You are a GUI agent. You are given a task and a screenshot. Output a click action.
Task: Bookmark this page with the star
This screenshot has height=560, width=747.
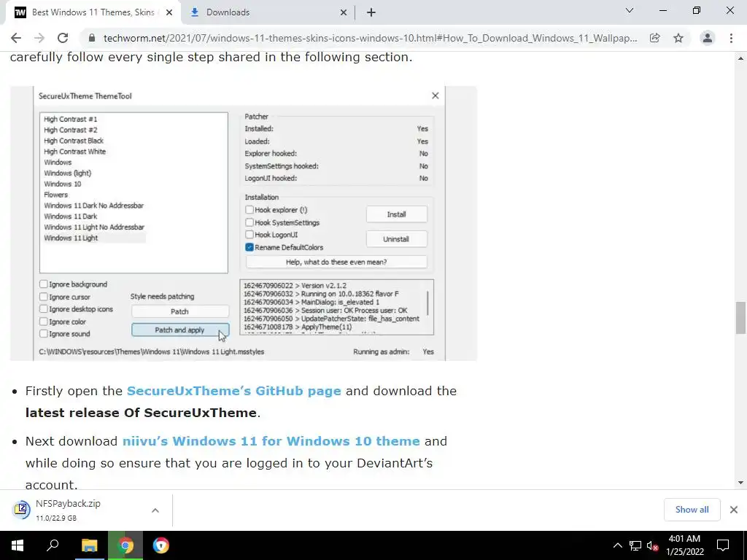(678, 38)
